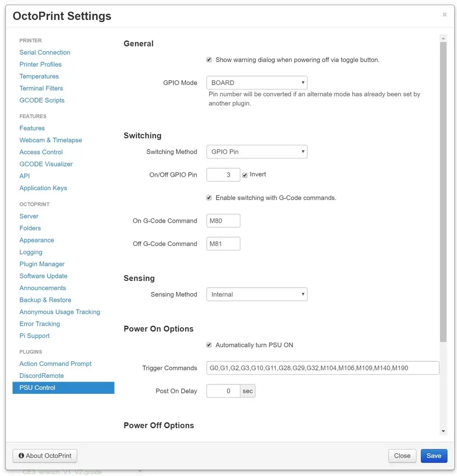The width and height of the screenshot is (457, 476).
Task: Open Pi Support settings
Action: point(34,336)
